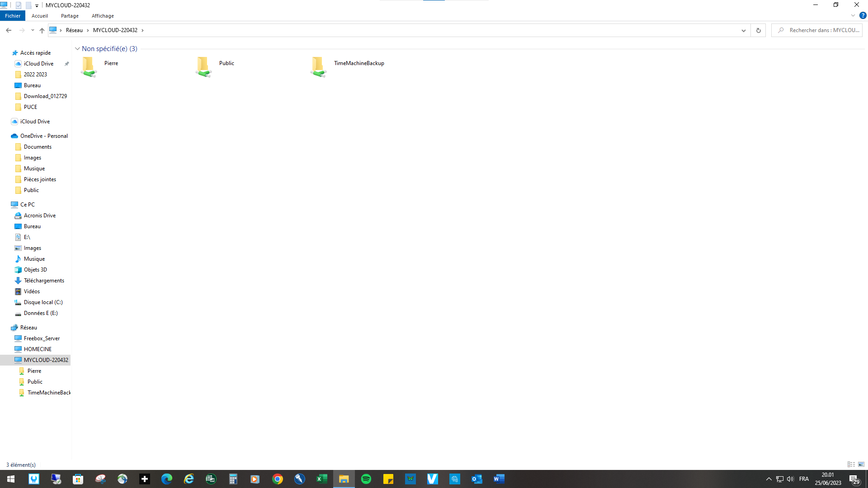Switch to large icons view in status bar
This screenshot has height=488, width=868.
861,465
